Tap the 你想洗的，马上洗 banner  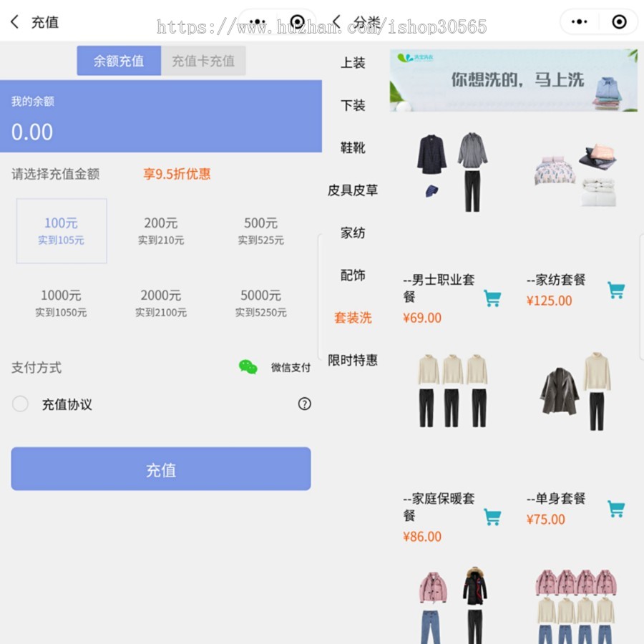(x=513, y=80)
